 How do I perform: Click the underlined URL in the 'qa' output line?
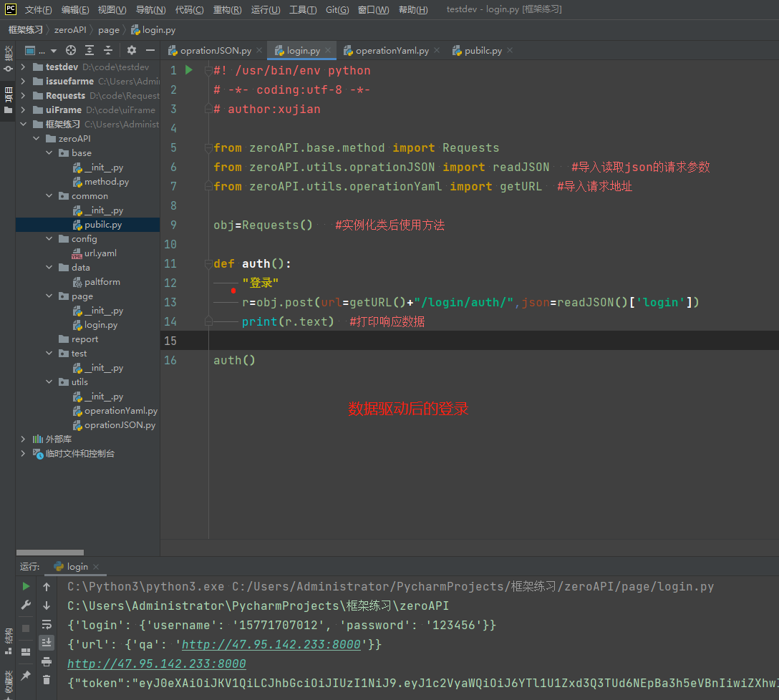click(271, 644)
